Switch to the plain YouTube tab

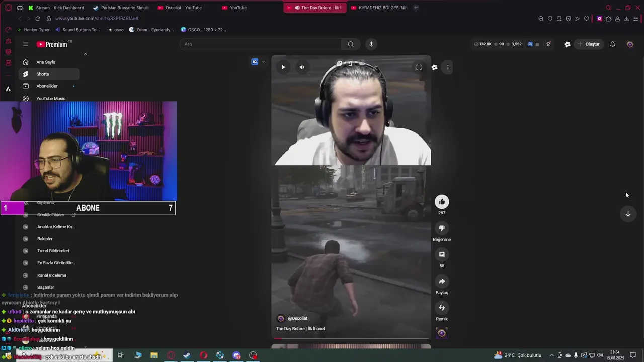249,8
